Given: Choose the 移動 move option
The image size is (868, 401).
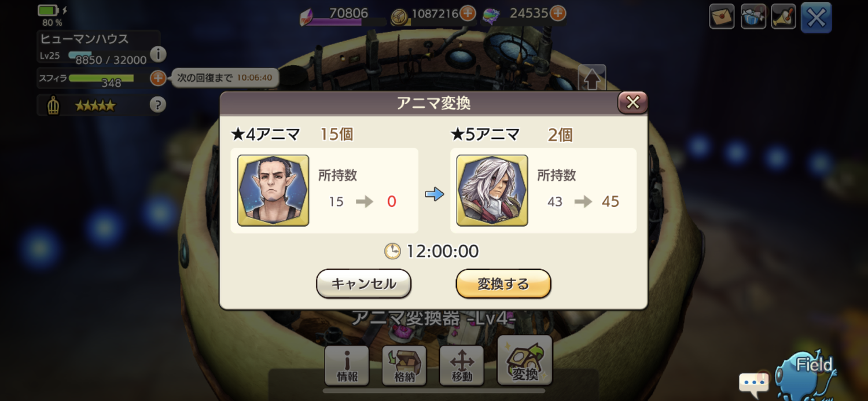Looking at the screenshot, I should click(x=462, y=366).
